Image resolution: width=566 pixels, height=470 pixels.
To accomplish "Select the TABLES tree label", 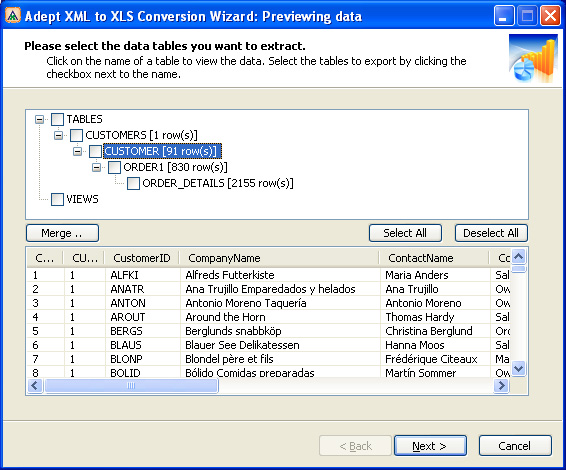I will tap(84, 119).
